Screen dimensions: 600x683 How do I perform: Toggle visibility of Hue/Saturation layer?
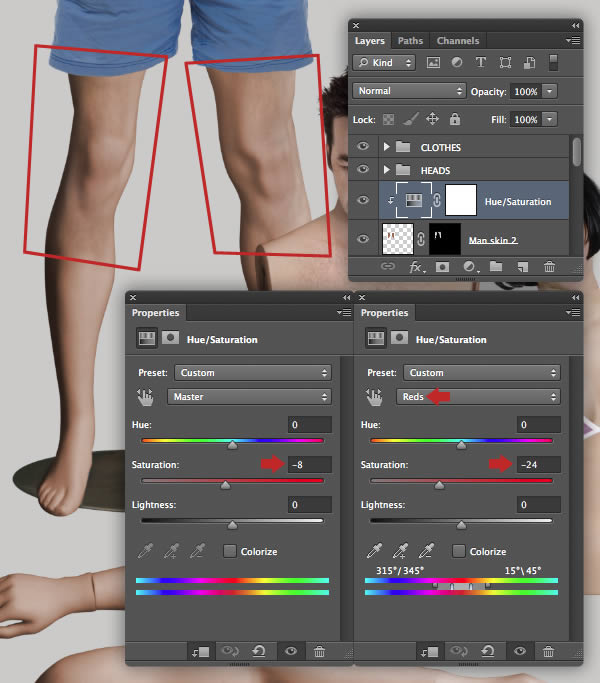pos(362,201)
